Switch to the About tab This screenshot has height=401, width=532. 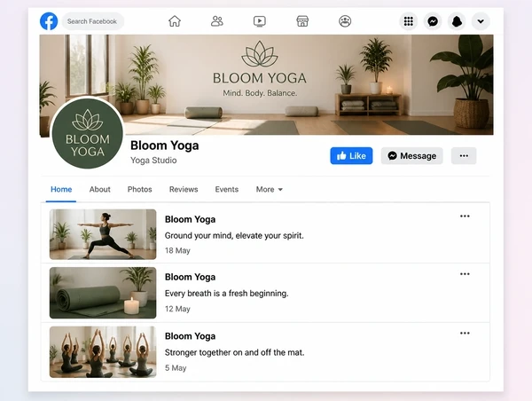click(x=99, y=190)
